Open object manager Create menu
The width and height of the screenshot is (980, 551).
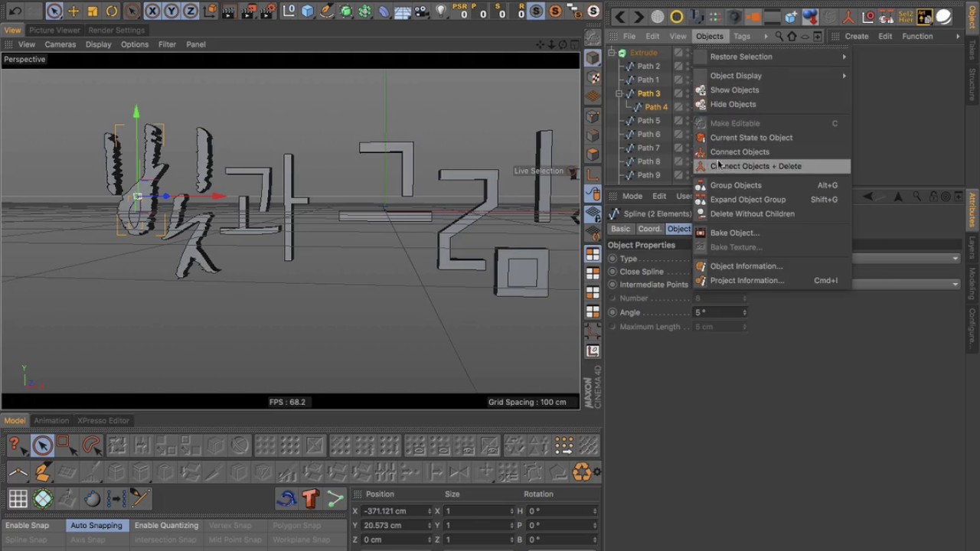point(857,37)
